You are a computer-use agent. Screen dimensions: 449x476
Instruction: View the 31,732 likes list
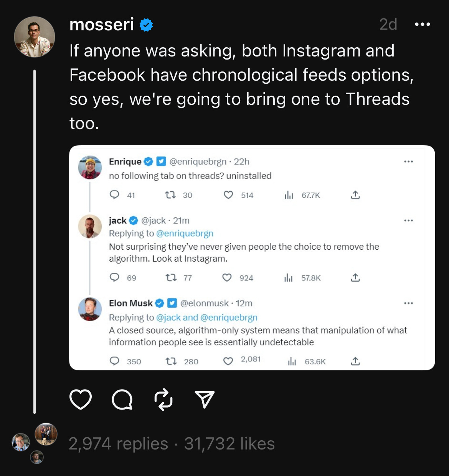[x=229, y=444]
